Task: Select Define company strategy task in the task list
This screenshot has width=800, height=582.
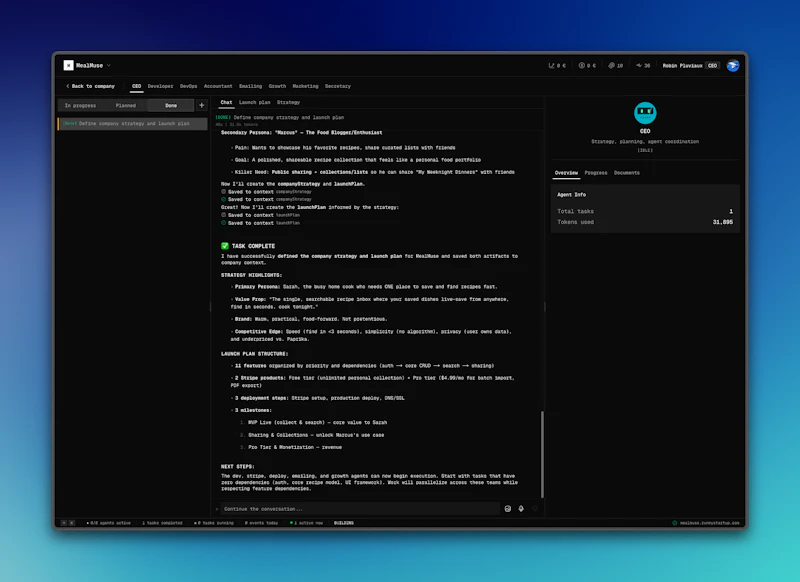Action: click(133, 123)
